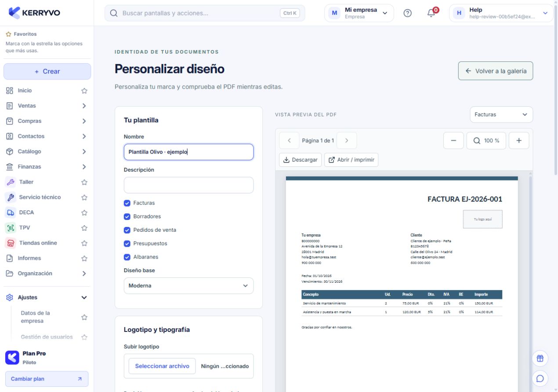The image size is (558, 392).
Task: Click the DECA truck icon
Action: click(x=11, y=212)
